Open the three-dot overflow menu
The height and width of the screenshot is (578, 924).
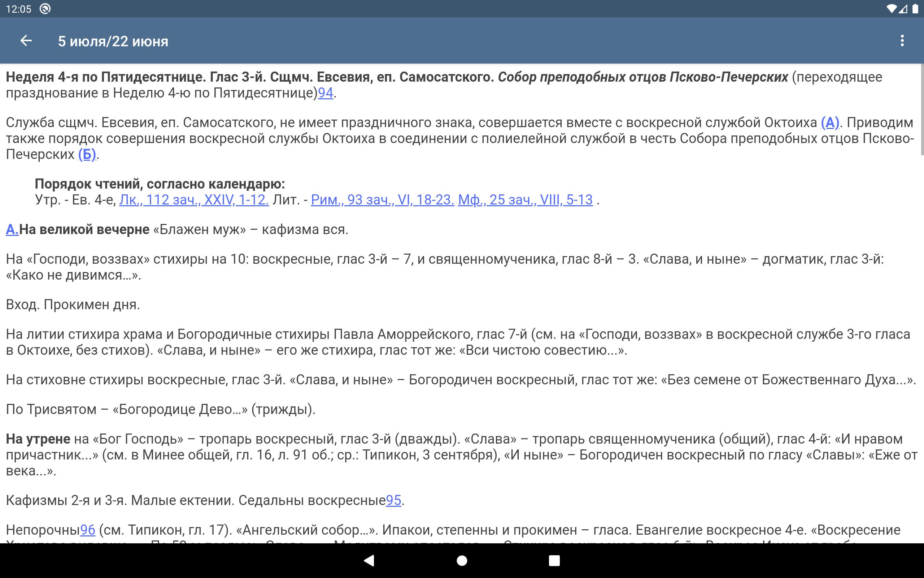tap(902, 40)
